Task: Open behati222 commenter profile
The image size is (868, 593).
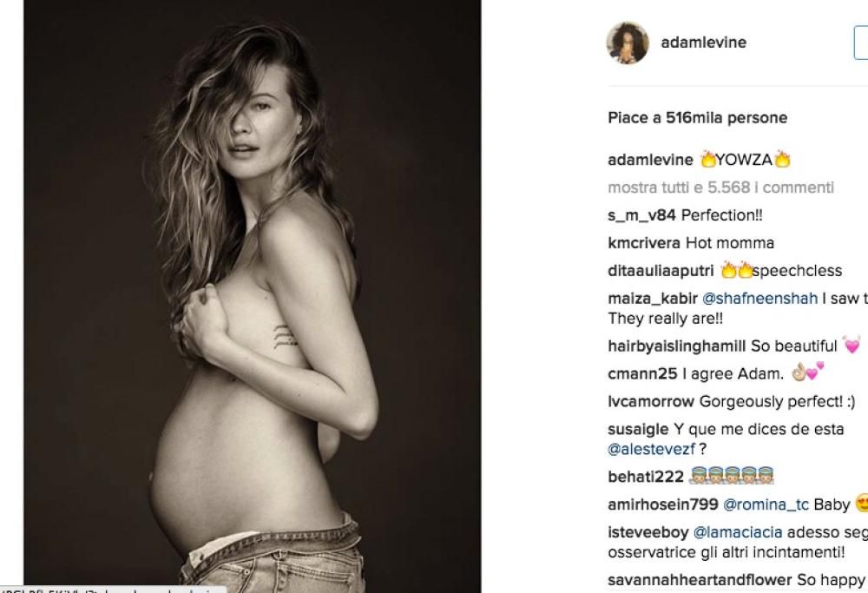Action: pyautogui.click(x=646, y=477)
